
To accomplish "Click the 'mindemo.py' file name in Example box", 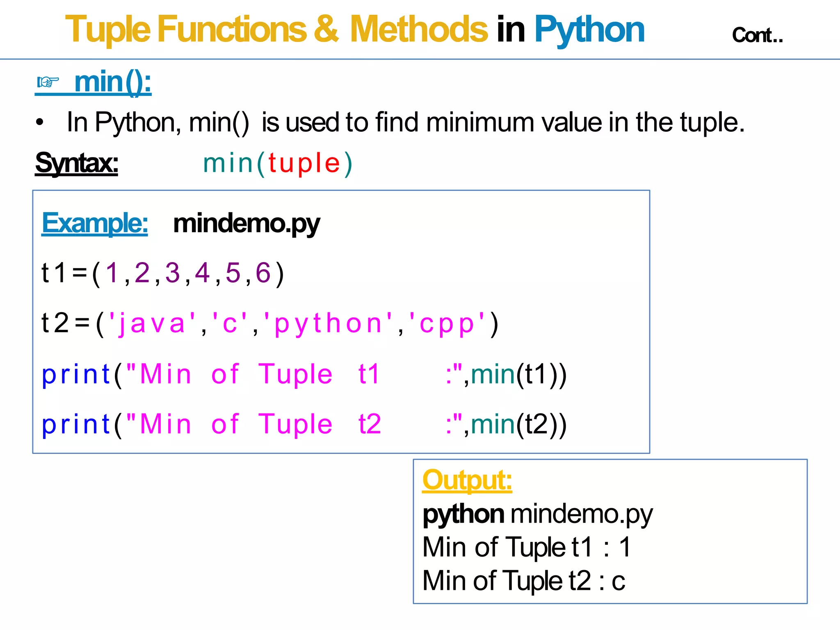I will tap(247, 224).
